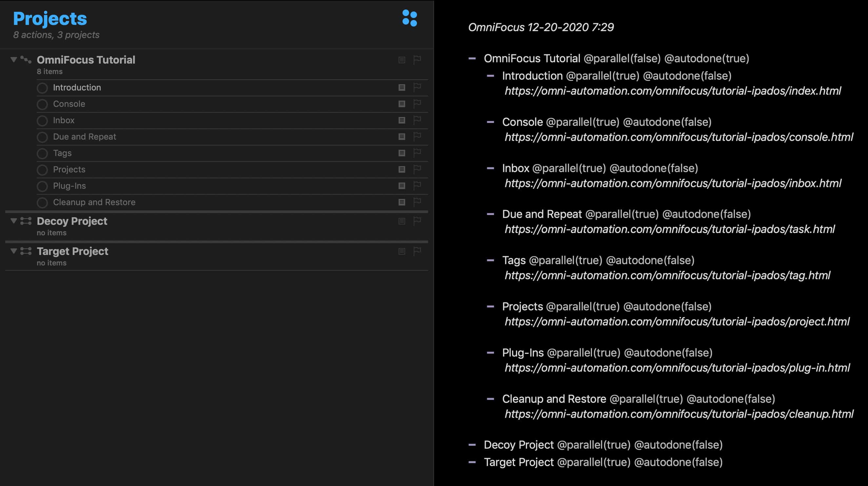The height and width of the screenshot is (486, 868).
Task: Flag the Target Project
Action: pos(417,251)
